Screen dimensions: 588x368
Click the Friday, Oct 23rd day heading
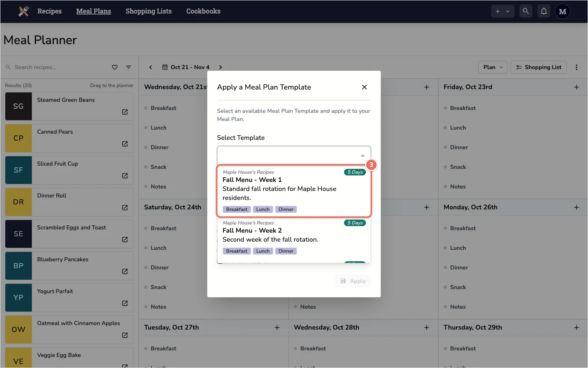[468, 87]
